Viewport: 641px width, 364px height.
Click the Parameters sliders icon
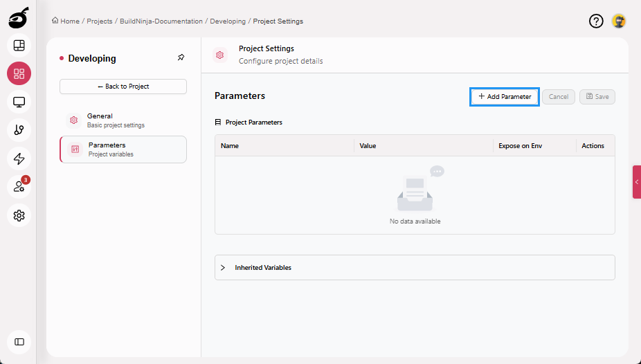75,149
